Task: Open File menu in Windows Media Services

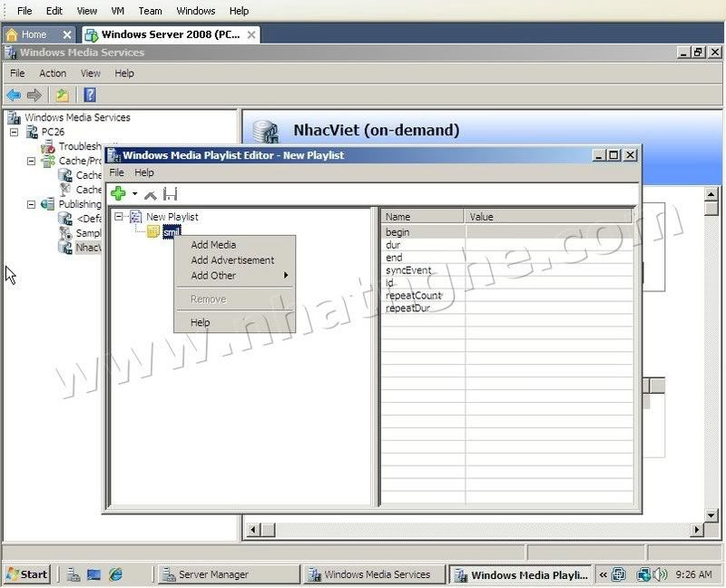Action: pos(17,73)
